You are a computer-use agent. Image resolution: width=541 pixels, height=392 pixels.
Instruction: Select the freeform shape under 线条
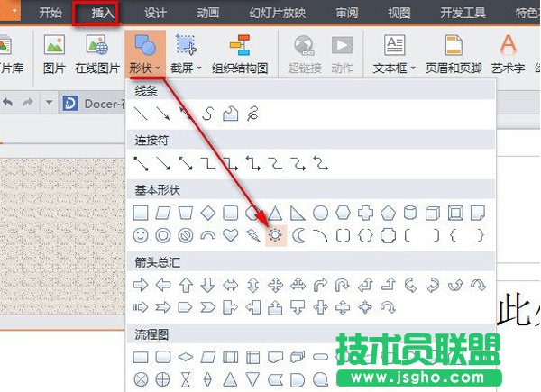coord(231,114)
